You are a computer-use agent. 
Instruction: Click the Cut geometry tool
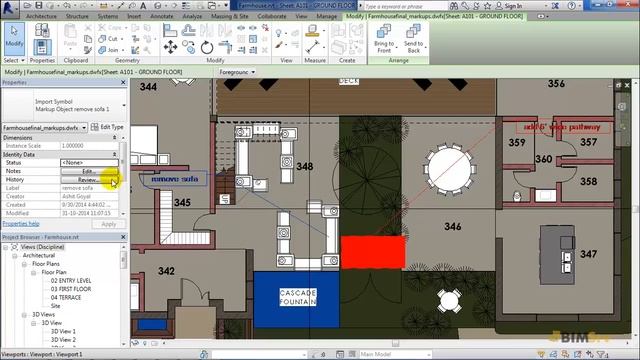pos(109,39)
